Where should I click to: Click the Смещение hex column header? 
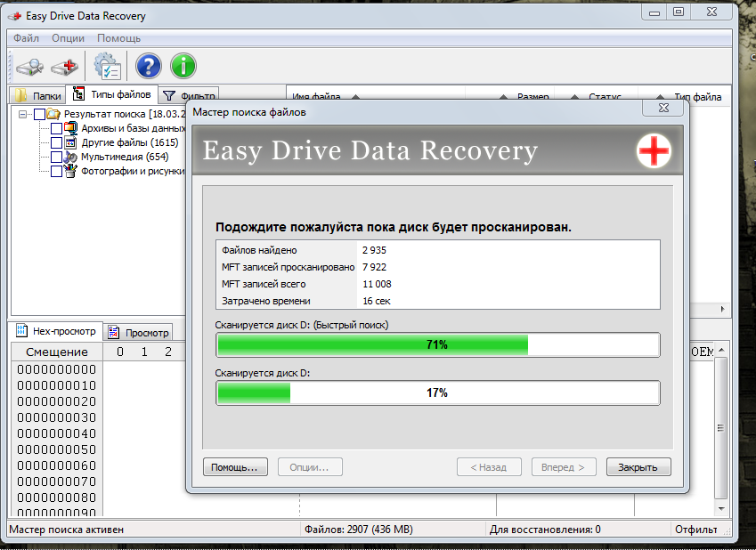[57, 352]
